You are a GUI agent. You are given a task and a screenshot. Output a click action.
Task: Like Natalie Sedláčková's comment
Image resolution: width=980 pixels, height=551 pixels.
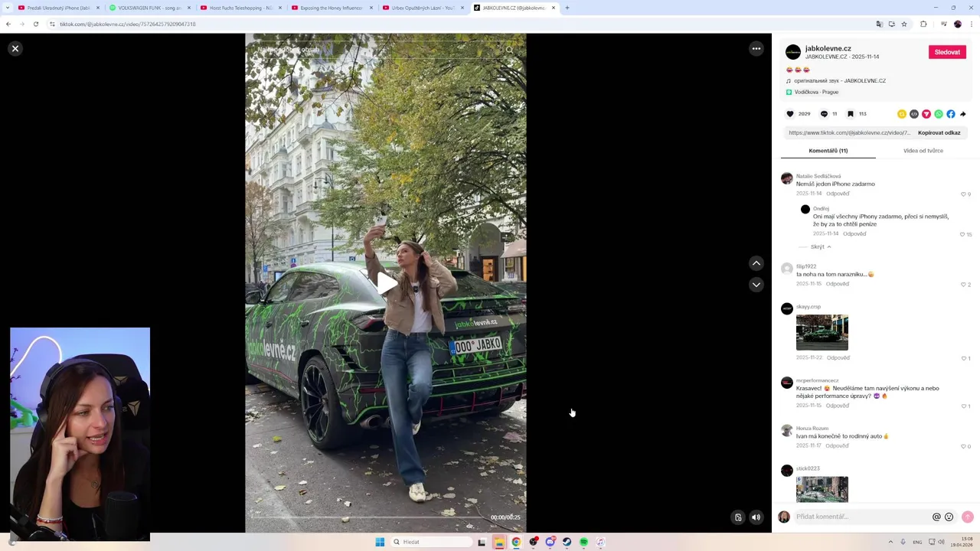point(964,194)
